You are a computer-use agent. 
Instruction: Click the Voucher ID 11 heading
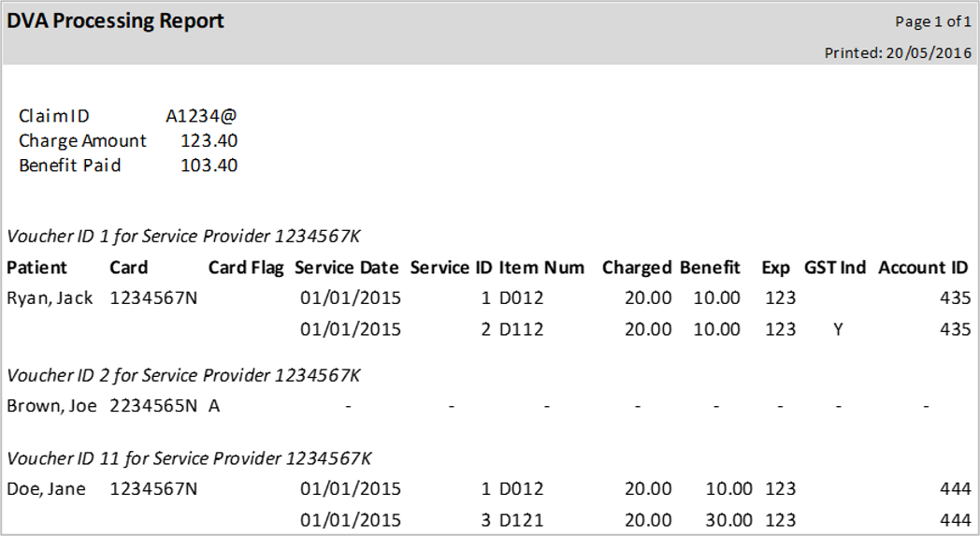[x=189, y=458]
